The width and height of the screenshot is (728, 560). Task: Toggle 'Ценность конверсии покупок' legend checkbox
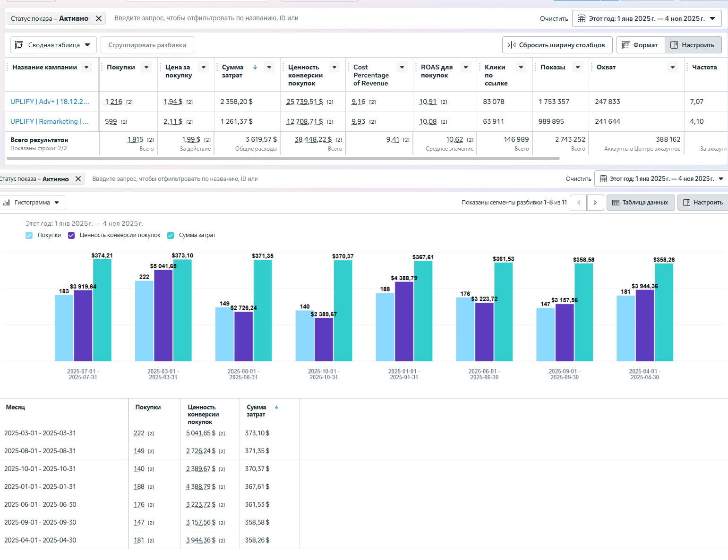click(71, 235)
